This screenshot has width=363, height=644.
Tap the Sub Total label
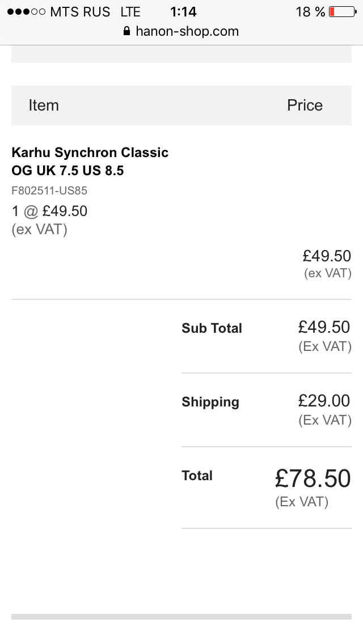coord(212,328)
